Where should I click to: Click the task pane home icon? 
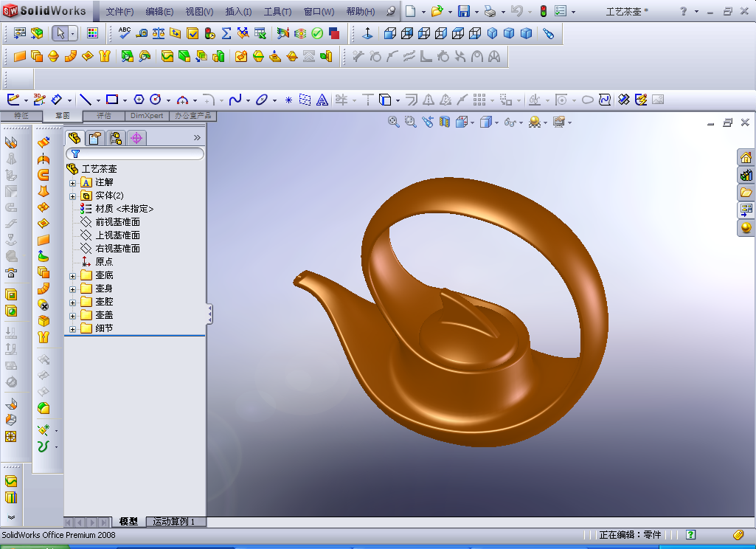[746, 157]
